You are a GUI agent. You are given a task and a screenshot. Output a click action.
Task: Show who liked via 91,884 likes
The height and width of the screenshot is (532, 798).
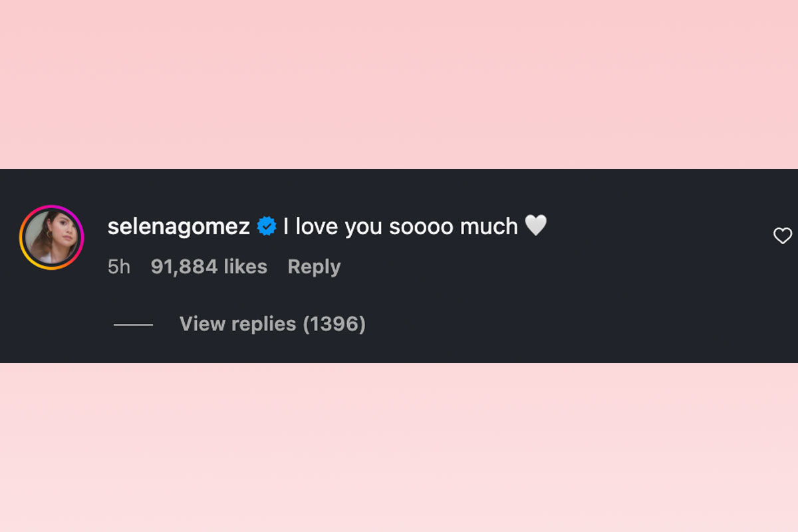[209, 267]
